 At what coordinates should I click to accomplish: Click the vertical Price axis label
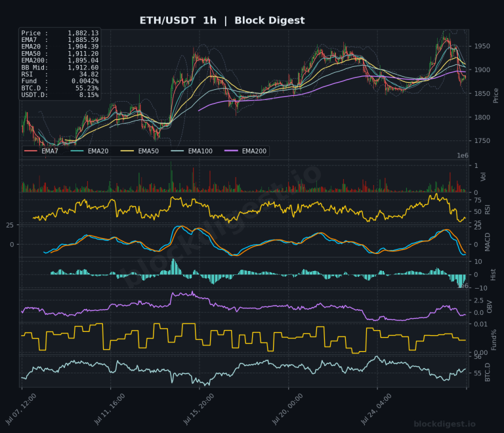click(495, 96)
